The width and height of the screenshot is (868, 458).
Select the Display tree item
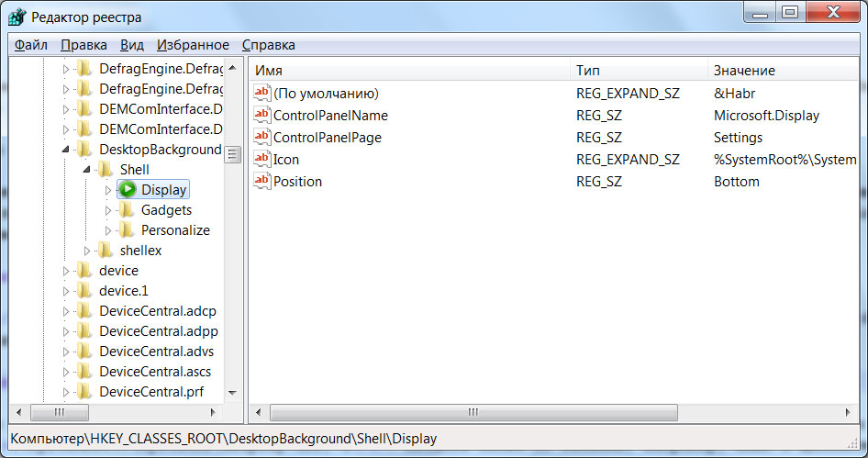click(164, 189)
